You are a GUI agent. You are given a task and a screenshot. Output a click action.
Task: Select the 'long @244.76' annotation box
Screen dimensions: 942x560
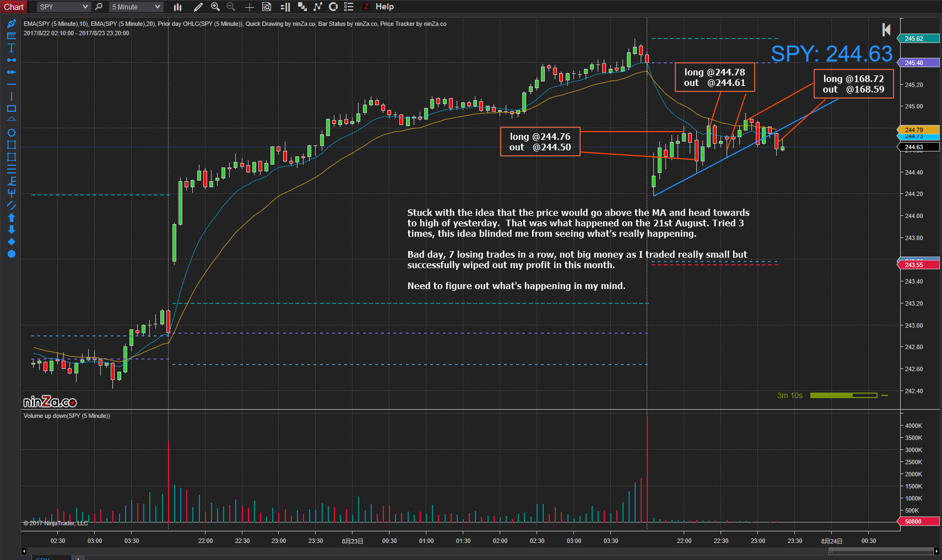(540, 142)
